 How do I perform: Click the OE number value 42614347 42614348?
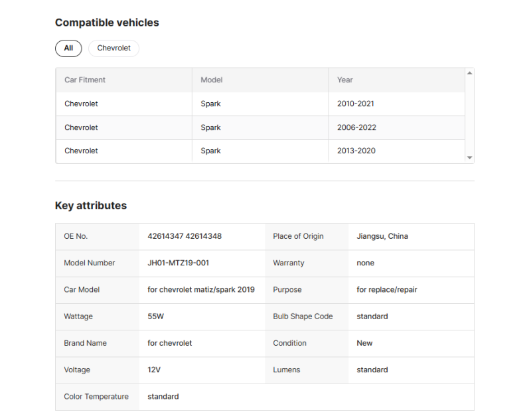[x=185, y=236]
